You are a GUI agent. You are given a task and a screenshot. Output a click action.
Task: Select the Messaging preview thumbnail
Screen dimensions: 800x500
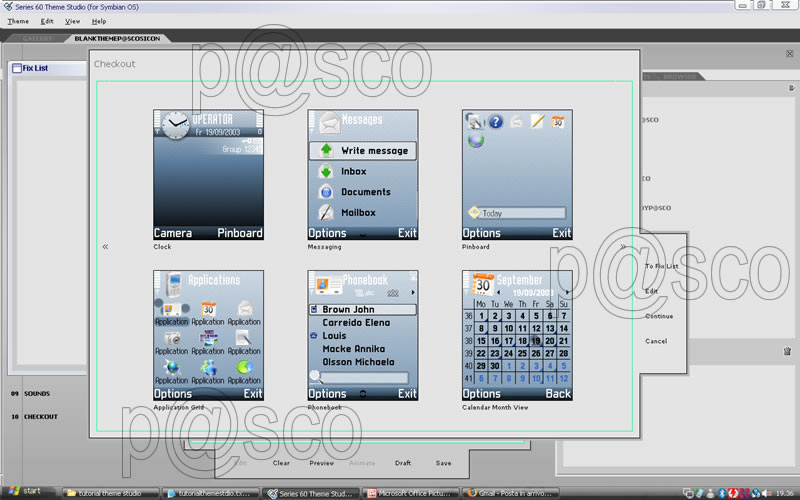tap(363, 174)
